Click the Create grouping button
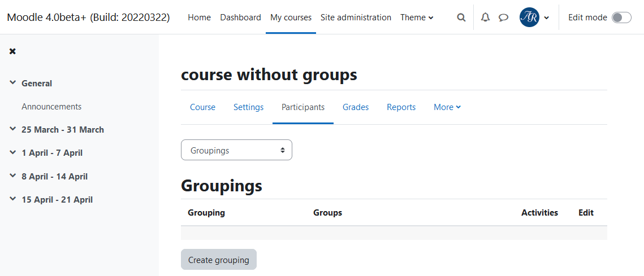 (x=218, y=260)
